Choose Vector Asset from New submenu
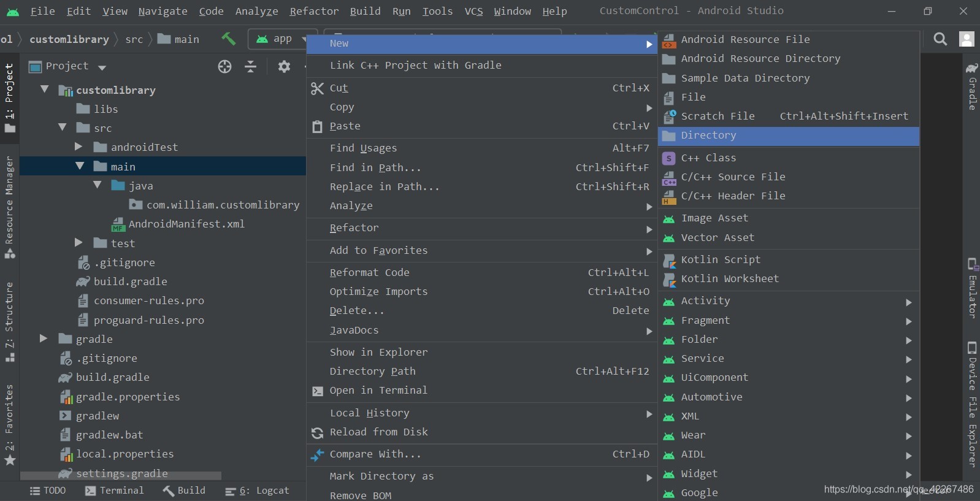This screenshot has width=980, height=501. 789,238
